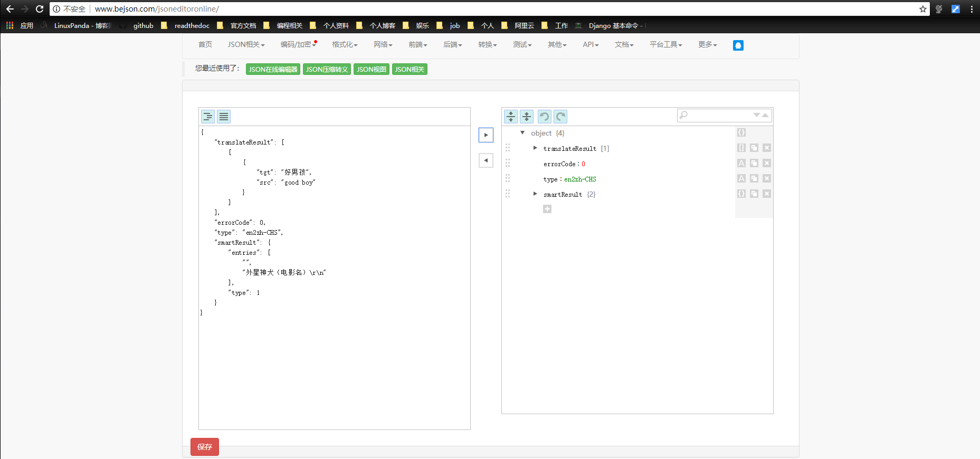
Task: Remove the smartResult field
Action: (767, 194)
